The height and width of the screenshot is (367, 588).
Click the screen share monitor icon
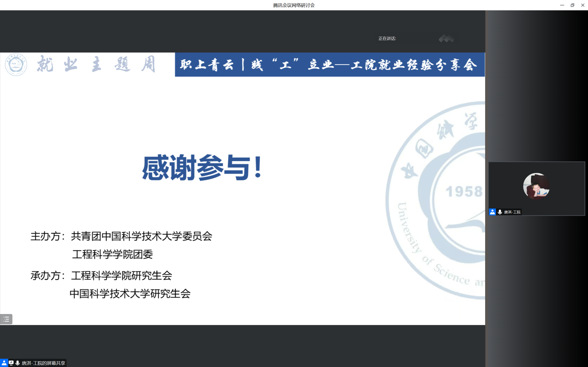coord(11,363)
